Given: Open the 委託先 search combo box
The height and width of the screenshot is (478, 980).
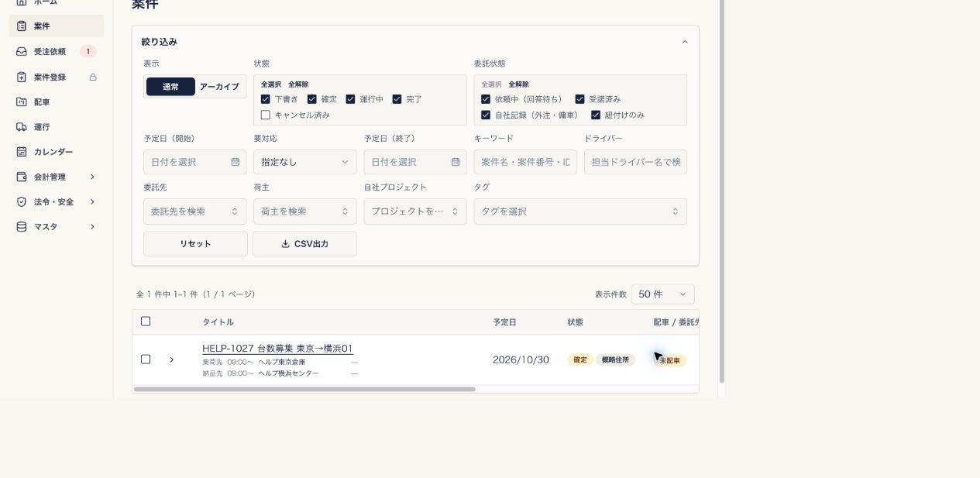Looking at the screenshot, I should pos(195,211).
